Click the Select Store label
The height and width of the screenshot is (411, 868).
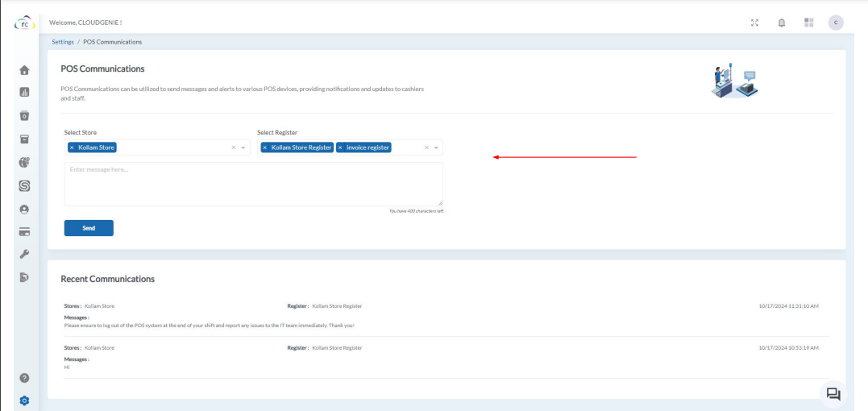point(81,133)
